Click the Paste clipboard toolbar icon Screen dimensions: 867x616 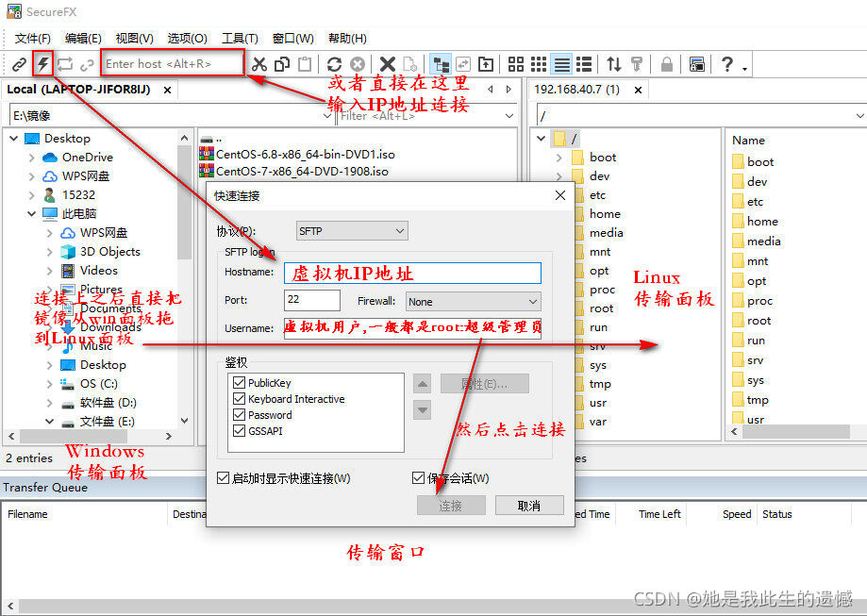(305, 64)
